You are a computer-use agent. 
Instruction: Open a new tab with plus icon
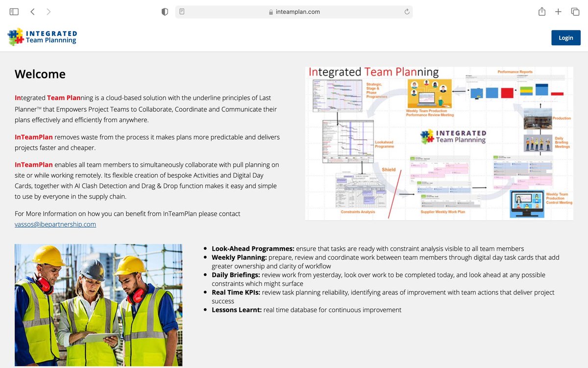click(558, 12)
